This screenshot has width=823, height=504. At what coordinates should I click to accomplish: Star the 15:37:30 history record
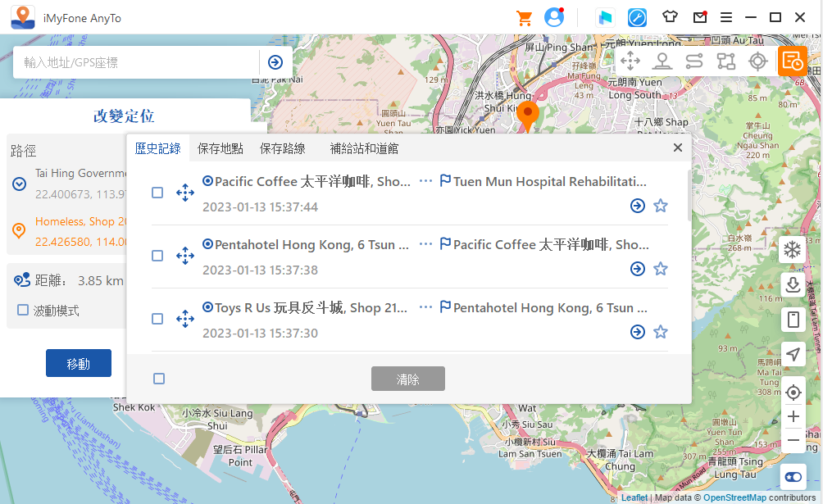tap(661, 332)
